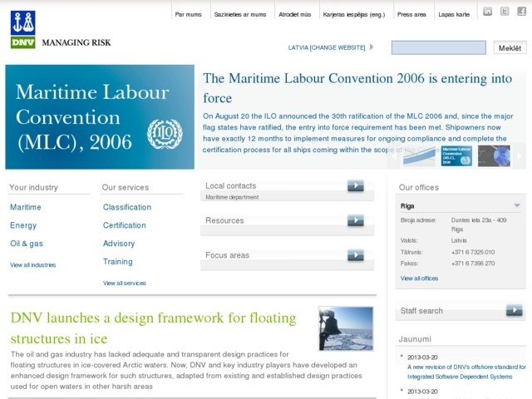
Task: Open the Twitter social icon
Action: [x=505, y=12]
